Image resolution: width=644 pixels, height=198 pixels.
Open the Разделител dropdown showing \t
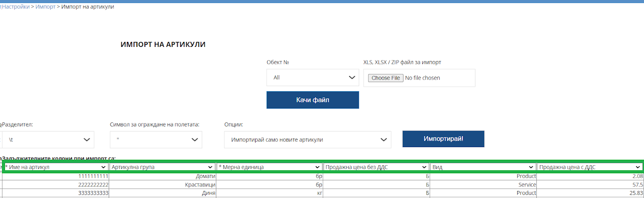48,140
